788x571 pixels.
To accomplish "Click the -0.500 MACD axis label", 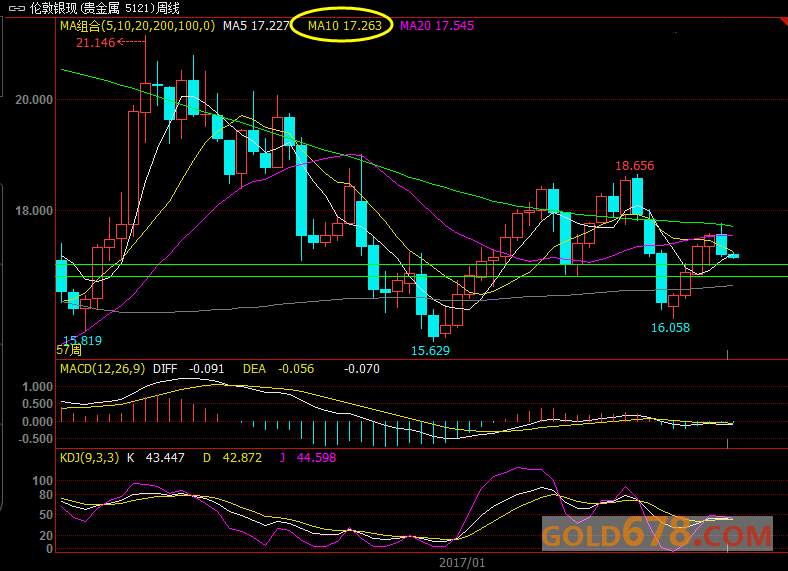I will (x=35, y=439).
